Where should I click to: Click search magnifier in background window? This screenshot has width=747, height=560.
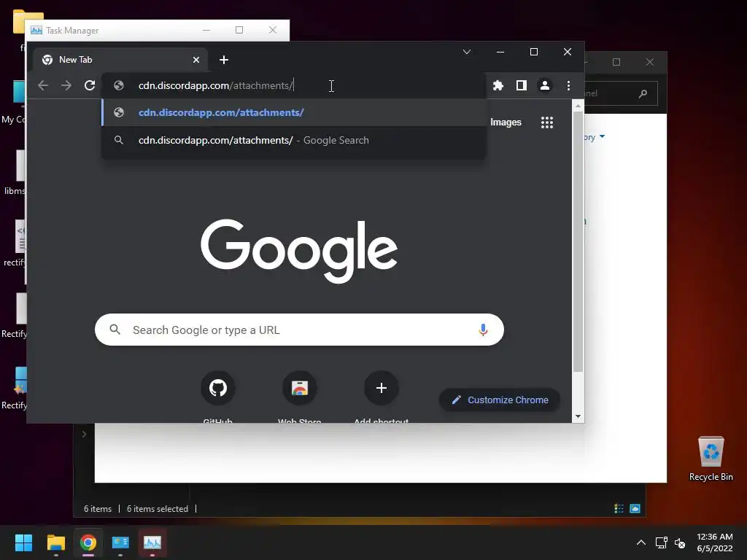point(643,93)
